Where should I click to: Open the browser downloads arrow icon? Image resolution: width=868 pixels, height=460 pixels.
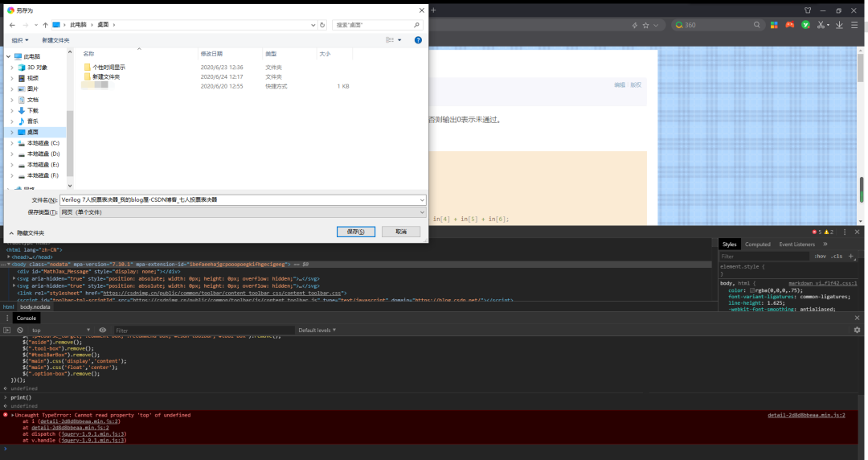click(x=841, y=25)
